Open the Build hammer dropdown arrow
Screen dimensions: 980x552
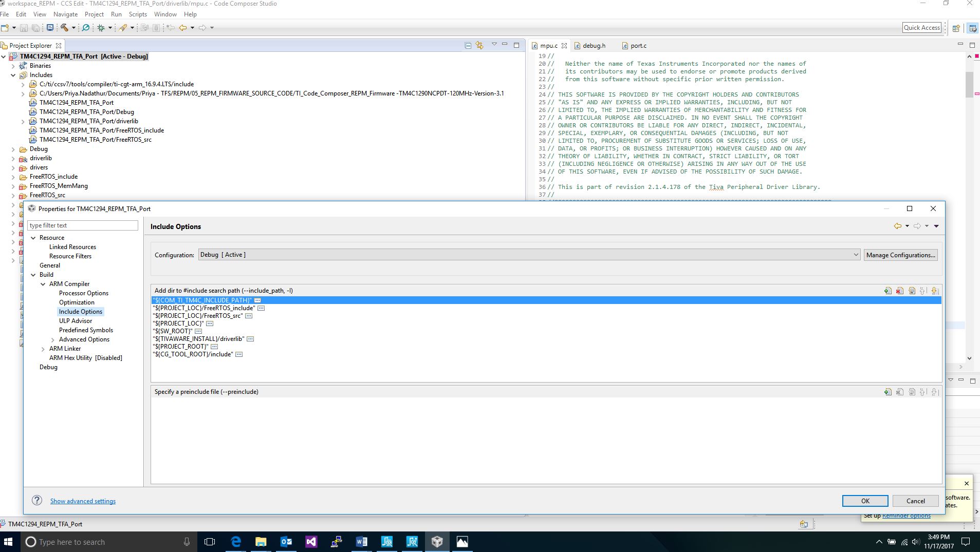tap(73, 28)
